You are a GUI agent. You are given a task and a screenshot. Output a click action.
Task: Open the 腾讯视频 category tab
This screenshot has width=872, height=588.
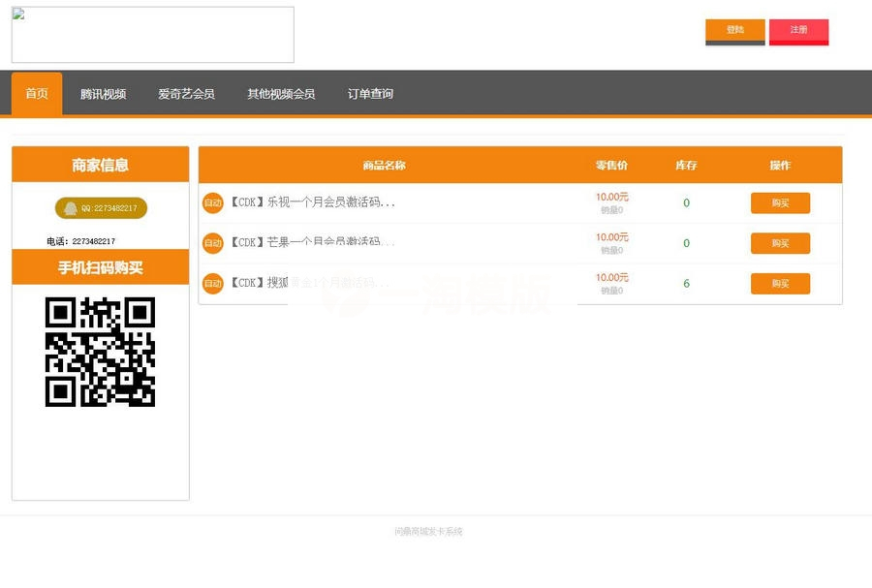pos(104,94)
